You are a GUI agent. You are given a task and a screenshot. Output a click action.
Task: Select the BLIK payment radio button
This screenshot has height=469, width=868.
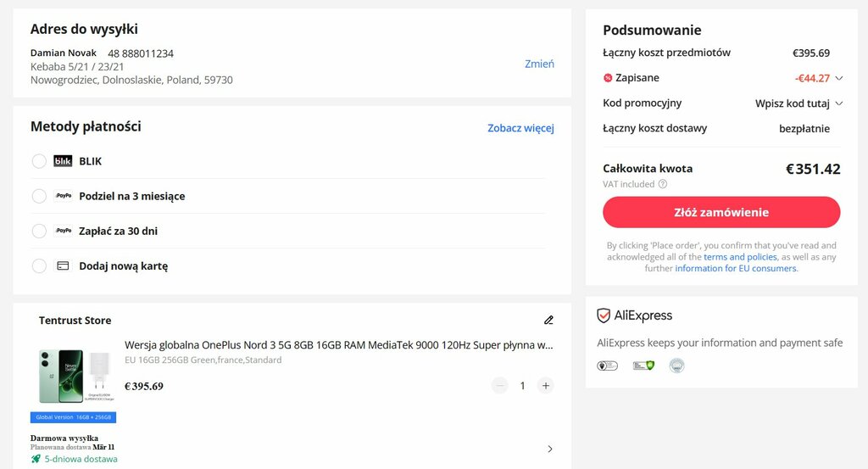39,161
